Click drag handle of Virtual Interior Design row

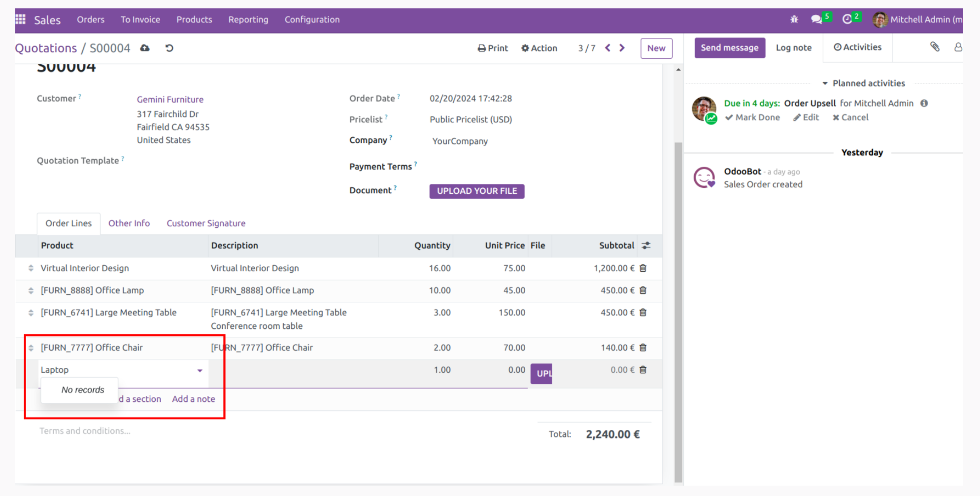click(x=31, y=268)
